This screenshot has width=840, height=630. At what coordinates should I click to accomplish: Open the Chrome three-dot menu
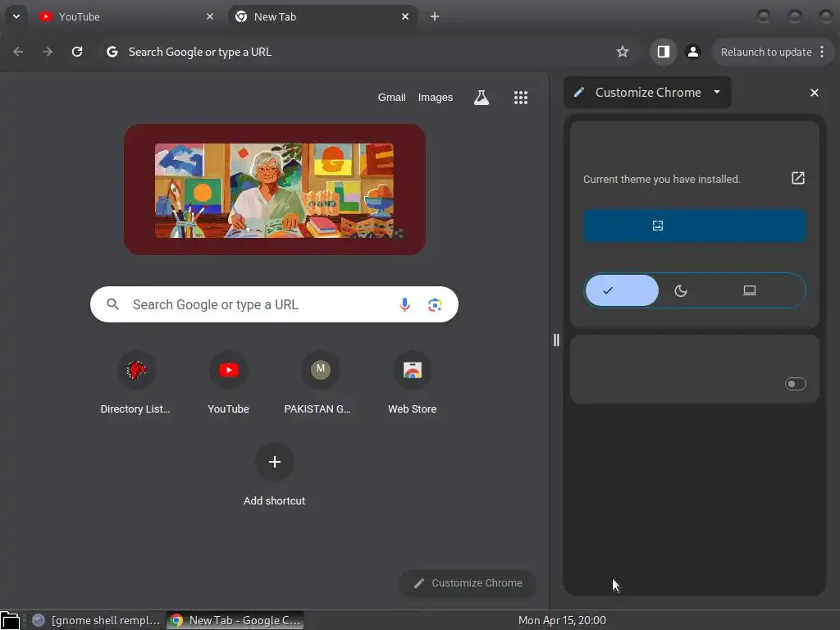tap(822, 52)
